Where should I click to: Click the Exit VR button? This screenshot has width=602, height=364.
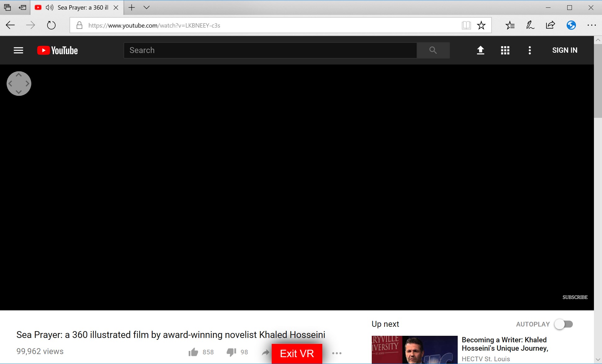pyautogui.click(x=297, y=353)
